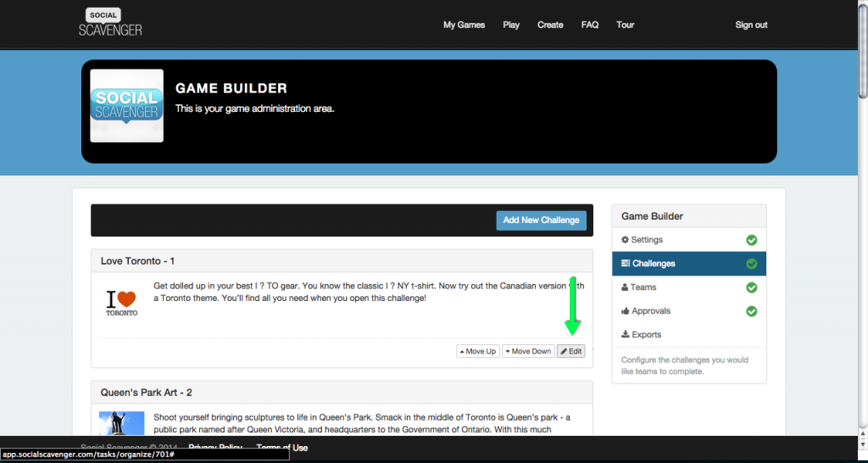Start the Tour from navigation
Image resolution: width=868 pixels, height=463 pixels.
[625, 25]
